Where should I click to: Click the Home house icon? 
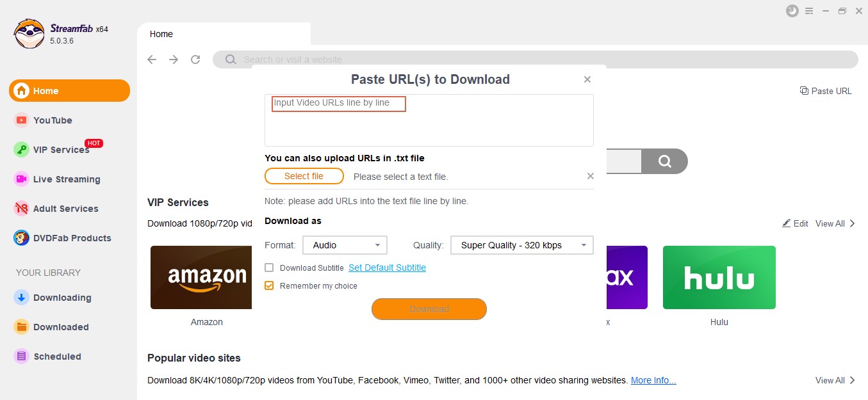pyautogui.click(x=22, y=91)
